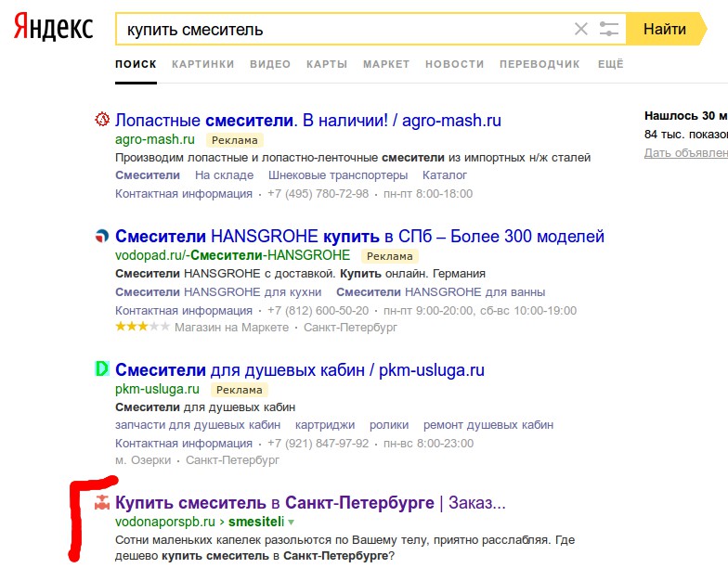Click the Yandex logo
Screen dimensions: 728x581
click(x=53, y=29)
